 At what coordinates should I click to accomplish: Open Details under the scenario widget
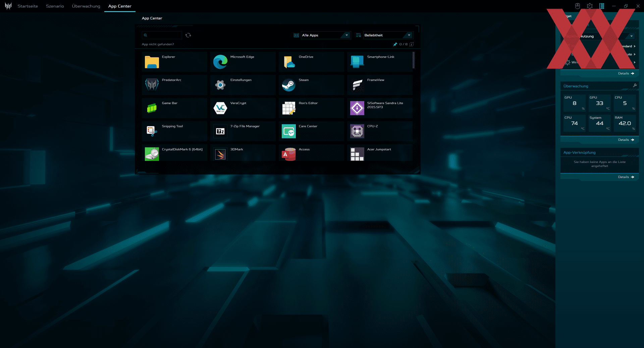coord(626,73)
